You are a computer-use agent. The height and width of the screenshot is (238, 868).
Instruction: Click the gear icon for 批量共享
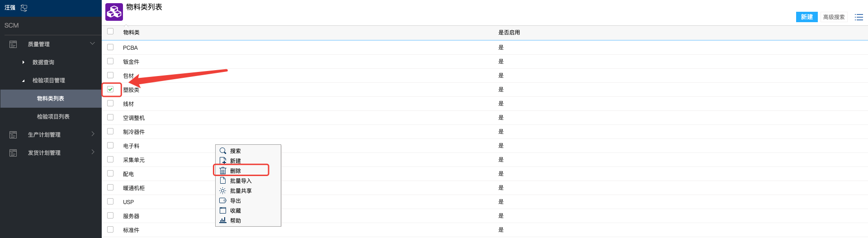(x=223, y=190)
